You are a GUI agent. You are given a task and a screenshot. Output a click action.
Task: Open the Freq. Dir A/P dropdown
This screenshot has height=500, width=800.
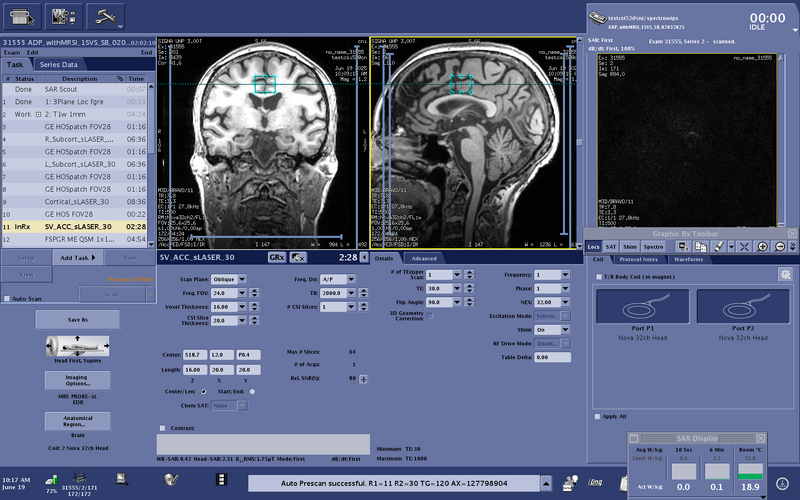tap(351, 279)
